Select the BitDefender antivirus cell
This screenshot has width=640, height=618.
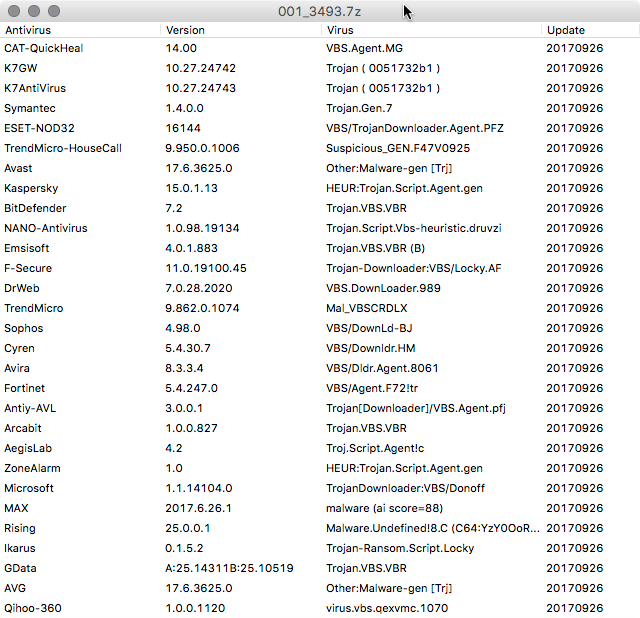point(35,208)
